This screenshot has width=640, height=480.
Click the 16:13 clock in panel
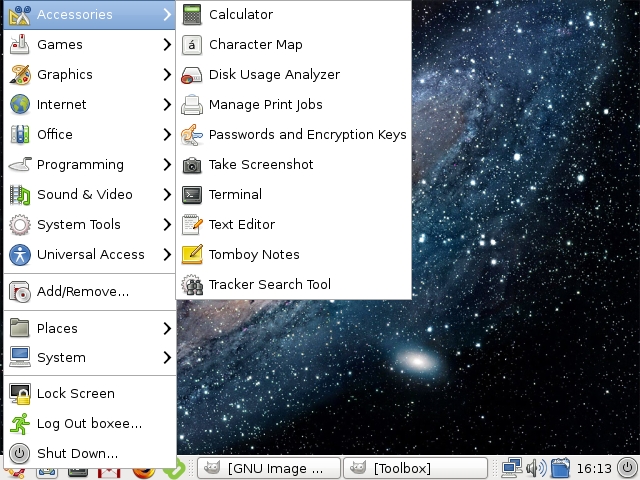[594, 468]
